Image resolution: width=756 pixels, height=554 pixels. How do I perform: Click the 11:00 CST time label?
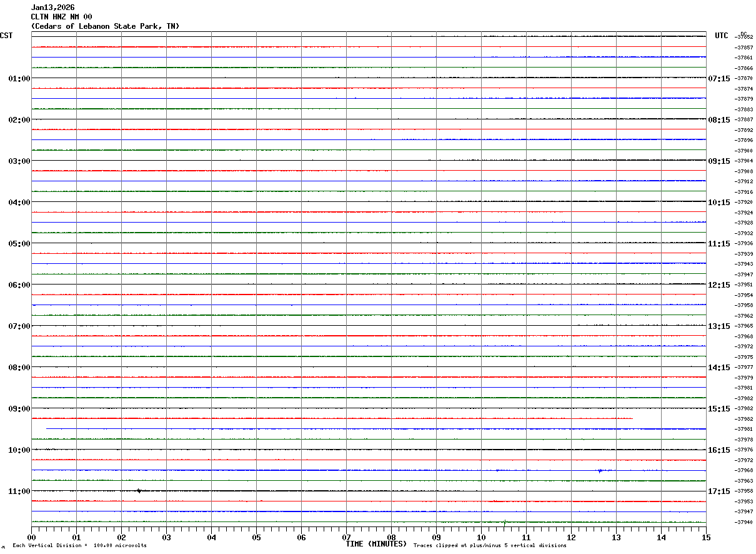pyautogui.click(x=19, y=491)
